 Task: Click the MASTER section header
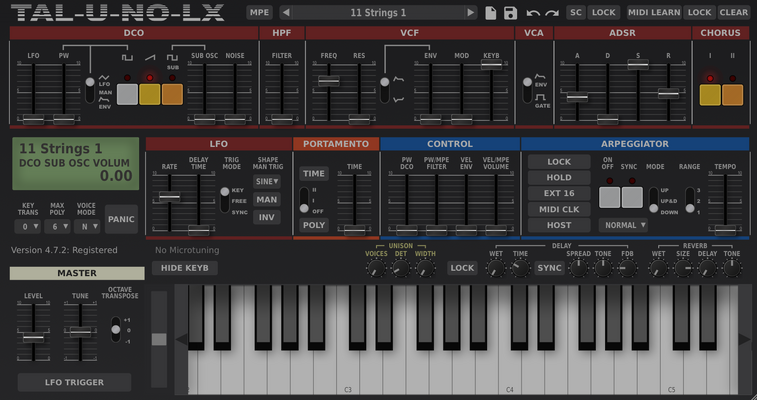tap(77, 273)
